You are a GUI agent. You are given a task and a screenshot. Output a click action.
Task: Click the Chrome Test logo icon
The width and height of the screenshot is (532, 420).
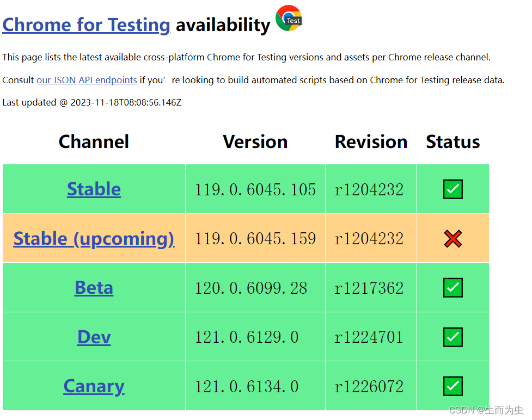coord(289,18)
